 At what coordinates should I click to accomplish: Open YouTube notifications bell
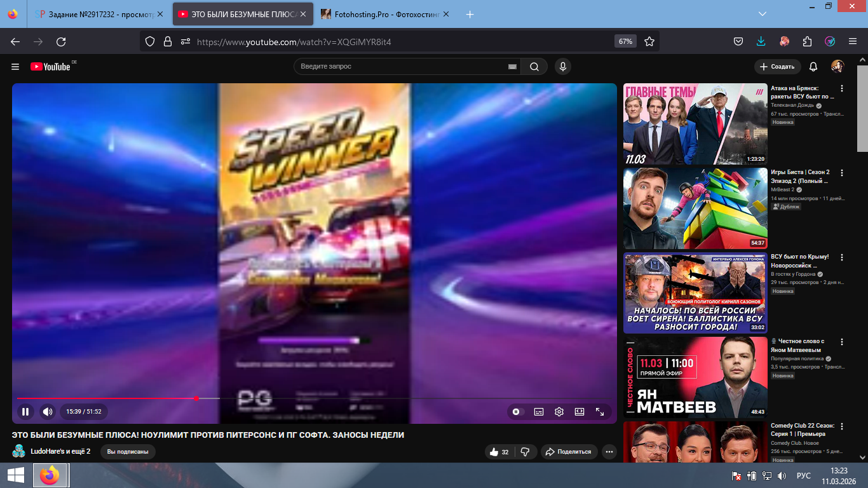(813, 67)
